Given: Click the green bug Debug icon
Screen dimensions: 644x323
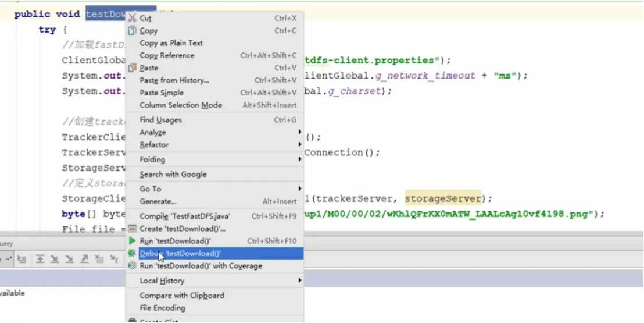Looking at the screenshot, I should pos(132,253).
